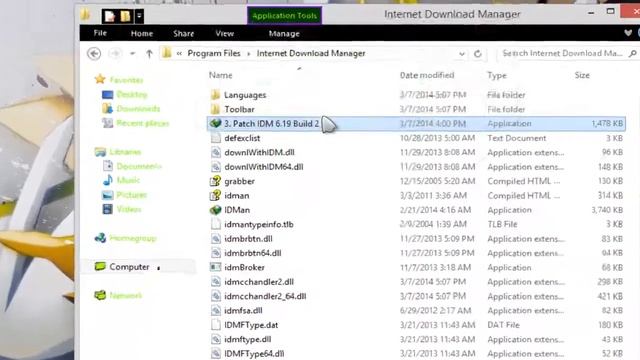Image resolution: width=640 pixels, height=360 pixels.
Task: Select the IDMFType64.dll file icon
Action: pyautogui.click(x=216, y=353)
